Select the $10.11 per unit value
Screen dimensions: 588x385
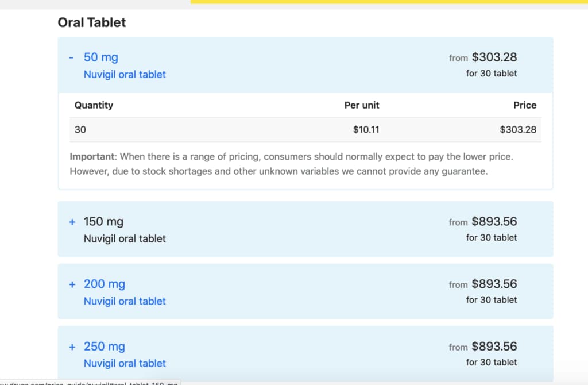(366, 129)
